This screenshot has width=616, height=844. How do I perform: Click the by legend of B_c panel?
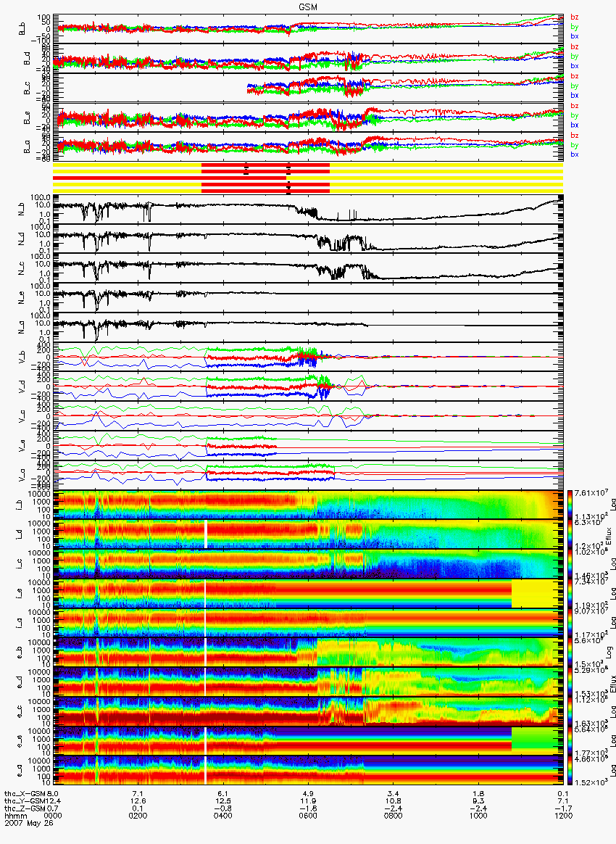pos(575,86)
